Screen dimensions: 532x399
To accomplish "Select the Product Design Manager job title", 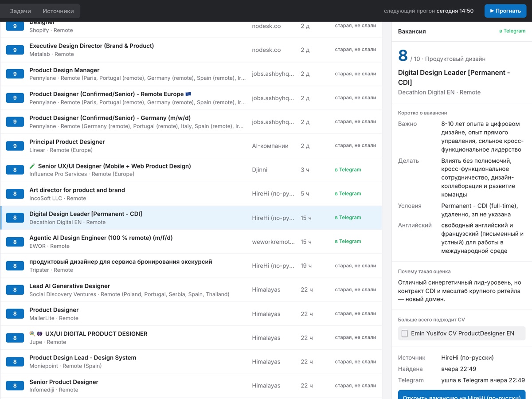I will coord(64,70).
